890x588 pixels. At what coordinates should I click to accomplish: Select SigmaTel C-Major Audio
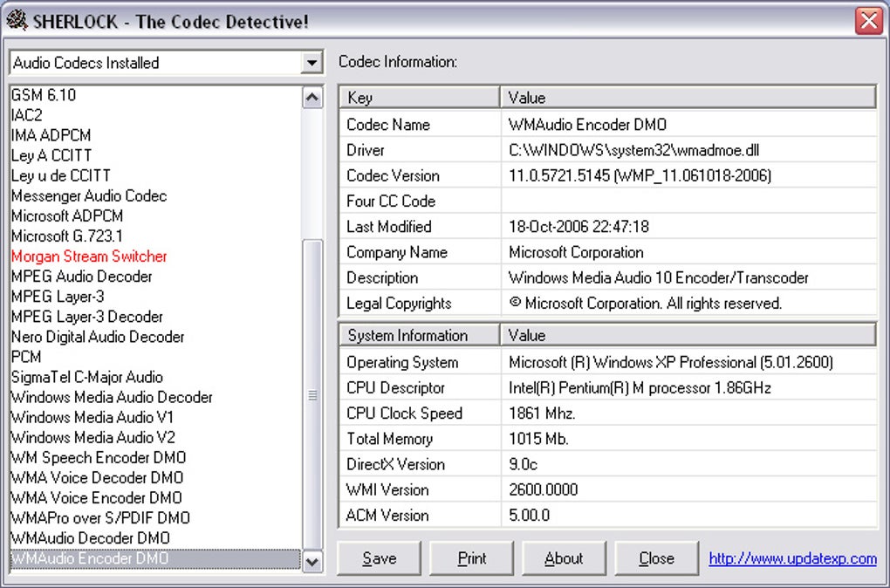click(x=87, y=377)
